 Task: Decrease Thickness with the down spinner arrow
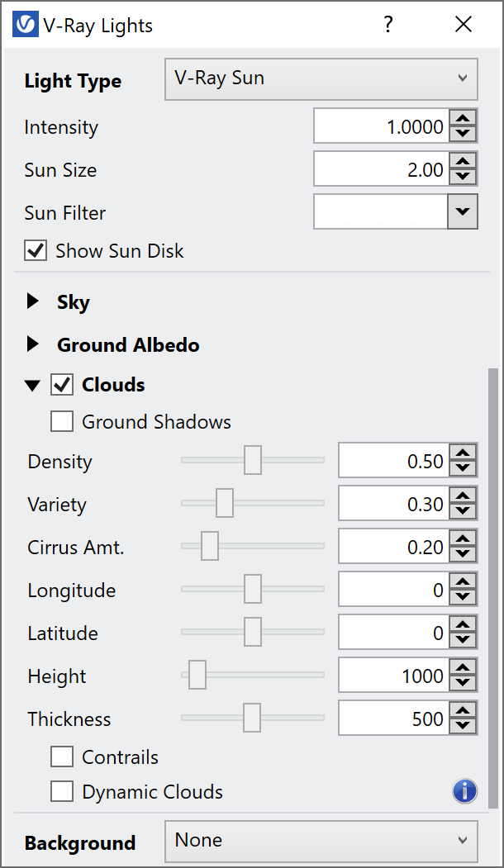point(463,726)
